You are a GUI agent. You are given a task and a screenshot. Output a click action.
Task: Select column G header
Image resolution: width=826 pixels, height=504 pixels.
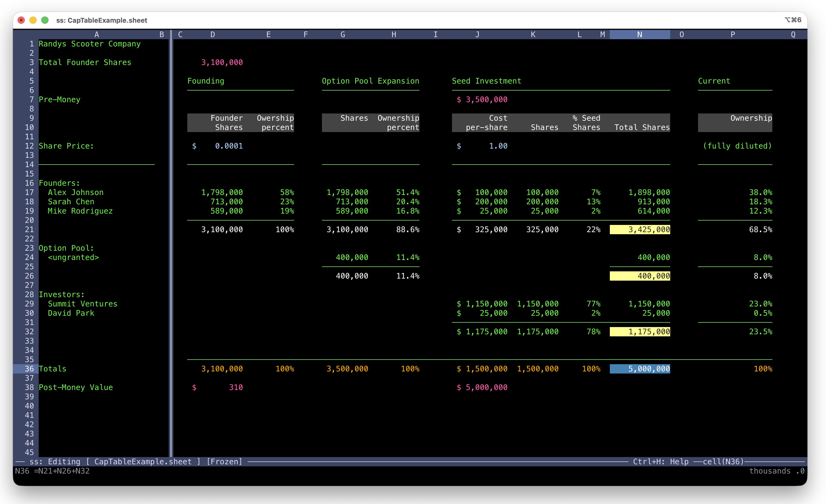point(343,35)
